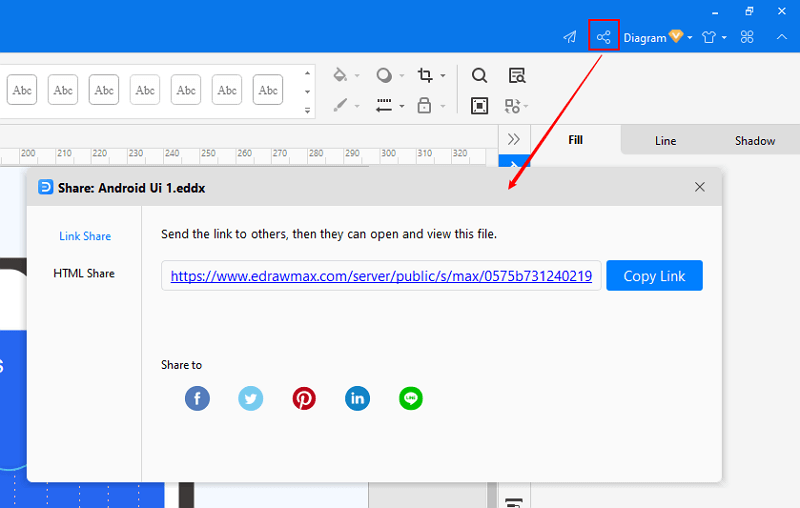The height and width of the screenshot is (508, 800).
Task: Click the Fit to Page focus icon
Action: click(480, 106)
